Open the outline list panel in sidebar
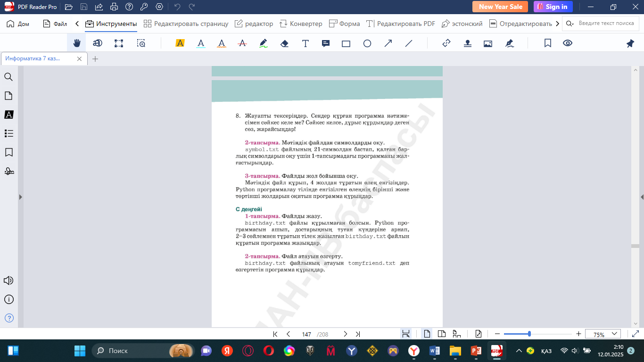This screenshot has width=644, height=362. [8, 133]
